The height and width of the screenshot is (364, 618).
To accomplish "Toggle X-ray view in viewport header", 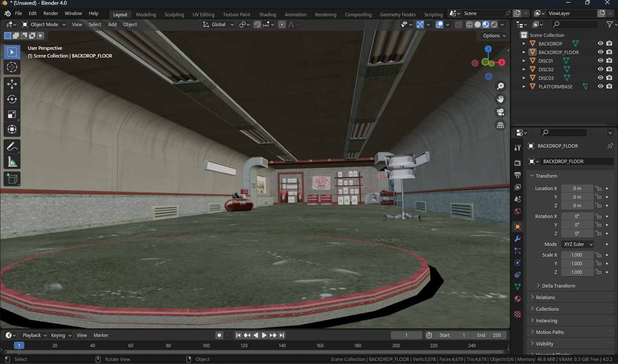I will 458,24.
